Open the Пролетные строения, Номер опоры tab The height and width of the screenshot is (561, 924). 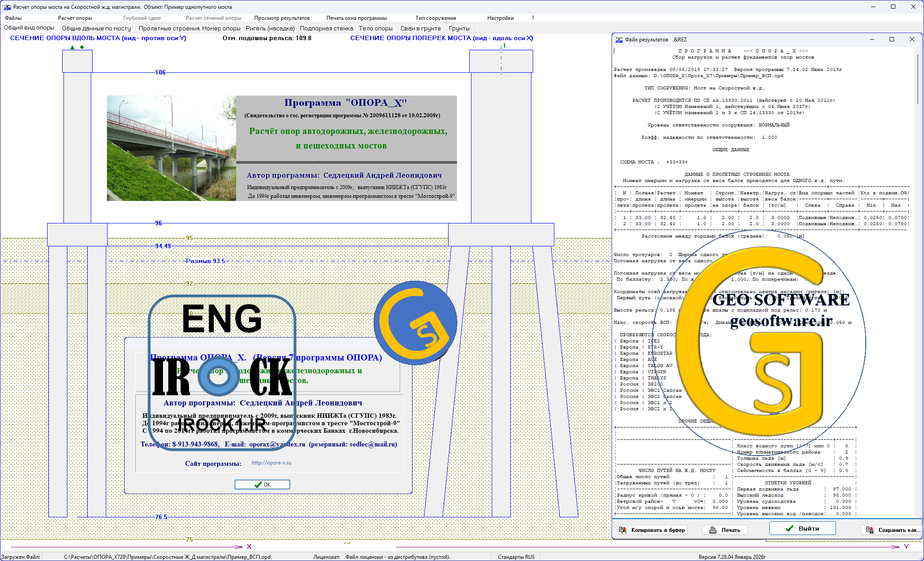tap(189, 28)
